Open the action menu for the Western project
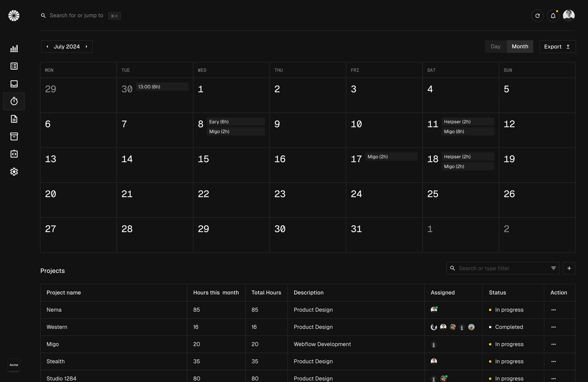Screen dimensions: 588x382 click(553, 327)
